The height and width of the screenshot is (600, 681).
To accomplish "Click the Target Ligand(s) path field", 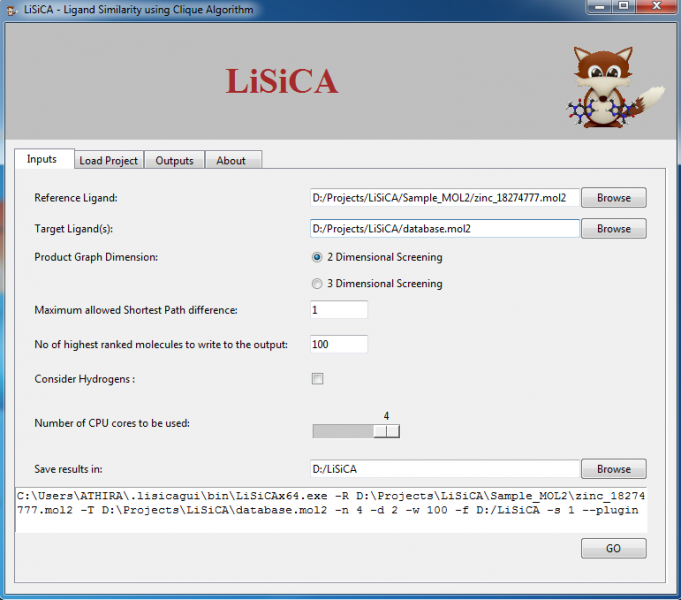I will pos(444,229).
